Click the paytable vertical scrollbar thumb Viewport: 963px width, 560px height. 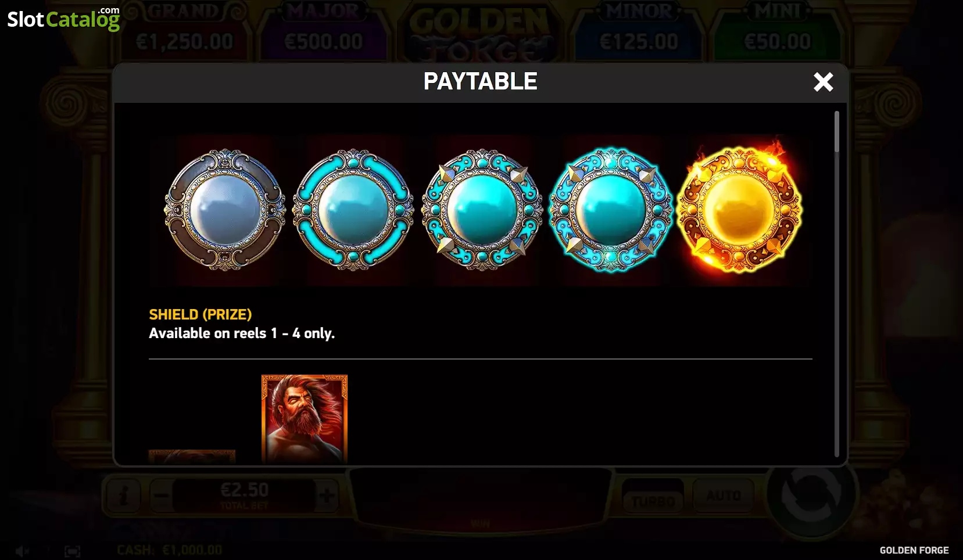[837, 132]
